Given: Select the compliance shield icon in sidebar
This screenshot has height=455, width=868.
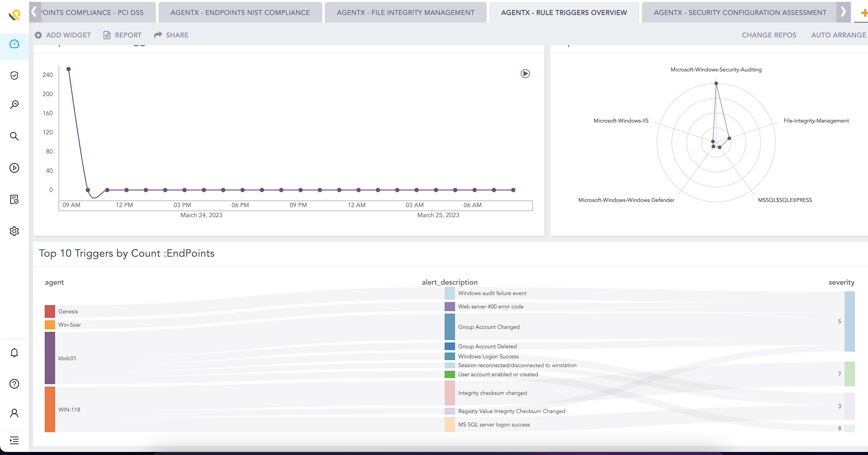Looking at the screenshot, I should tap(14, 75).
